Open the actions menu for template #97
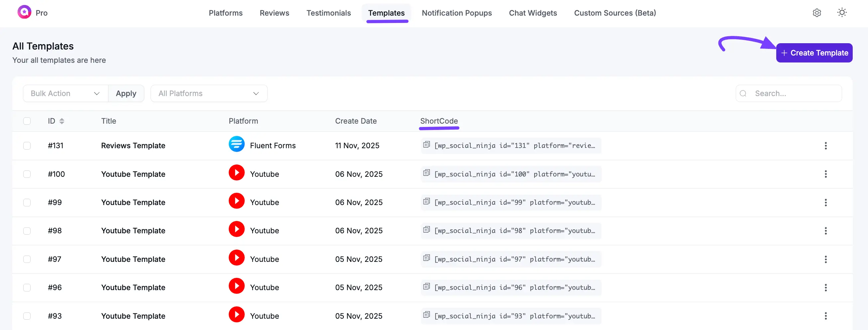Viewport: 868px width, 330px height. pyautogui.click(x=826, y=259)
